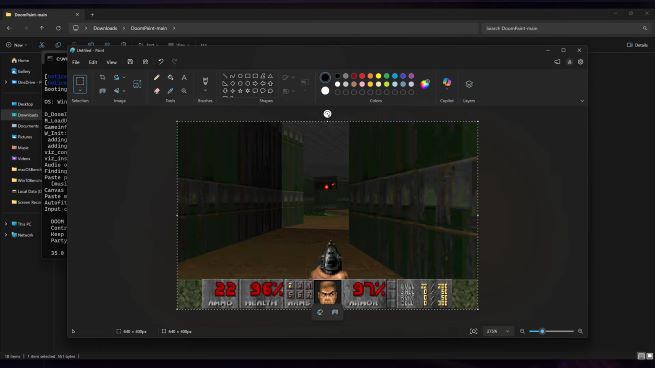Select the Pencil tool in Paint
Screen dimensions: 655x368
(x=157, y=78)
